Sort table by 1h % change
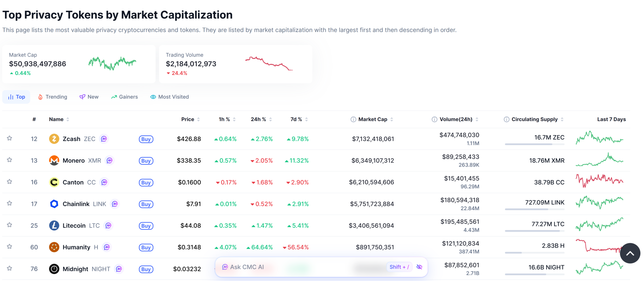Viewport: 644px width, 281px height. tap(227, 119)
